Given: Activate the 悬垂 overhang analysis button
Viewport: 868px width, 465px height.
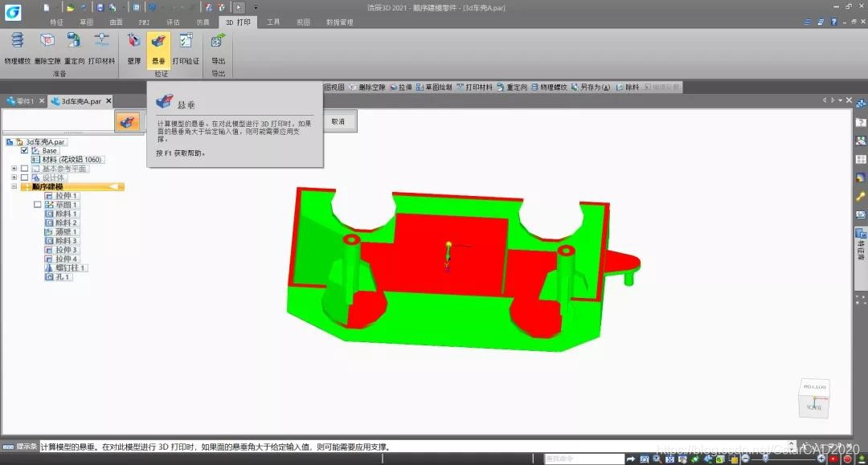Looking at the screenshot, I should click(x=158, y=49).
